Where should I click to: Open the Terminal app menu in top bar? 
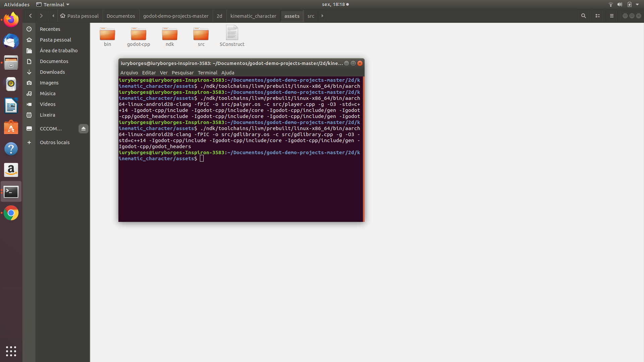pyautogui.click(x=53, y=4)
